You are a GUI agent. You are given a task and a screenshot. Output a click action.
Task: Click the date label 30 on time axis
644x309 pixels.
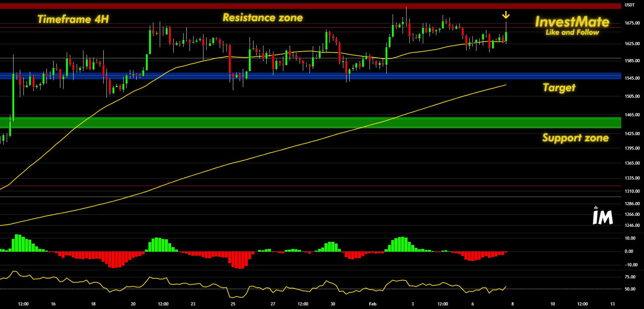click(x=333, y=304)
